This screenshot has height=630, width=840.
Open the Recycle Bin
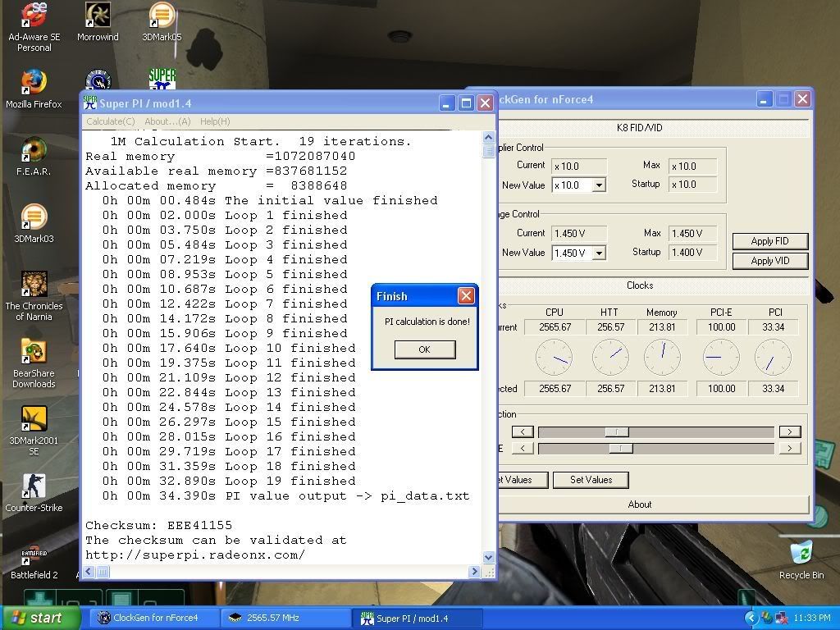tap(801, 554)
